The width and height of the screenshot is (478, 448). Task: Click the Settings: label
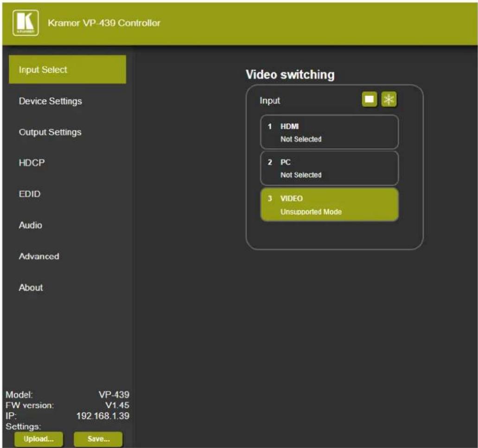point(23,426)
